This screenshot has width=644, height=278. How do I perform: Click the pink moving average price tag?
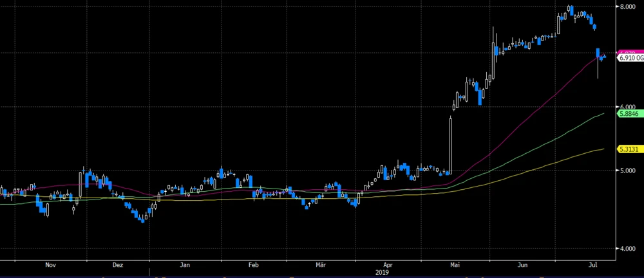coord(627,51)
